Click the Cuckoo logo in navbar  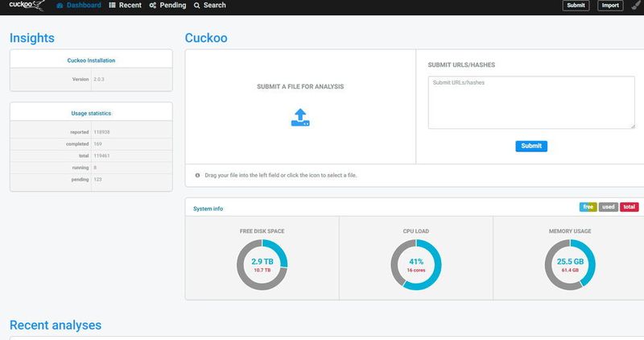tap(27, 6)
